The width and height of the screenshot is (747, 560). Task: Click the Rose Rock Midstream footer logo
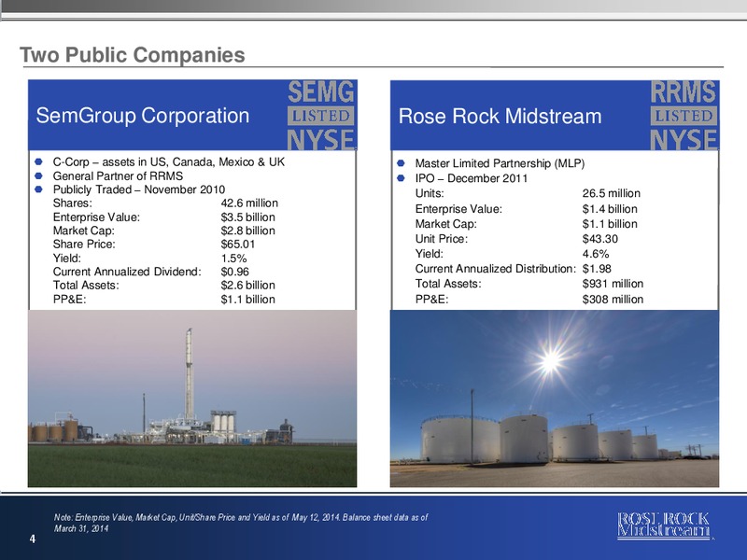point(664,525)
